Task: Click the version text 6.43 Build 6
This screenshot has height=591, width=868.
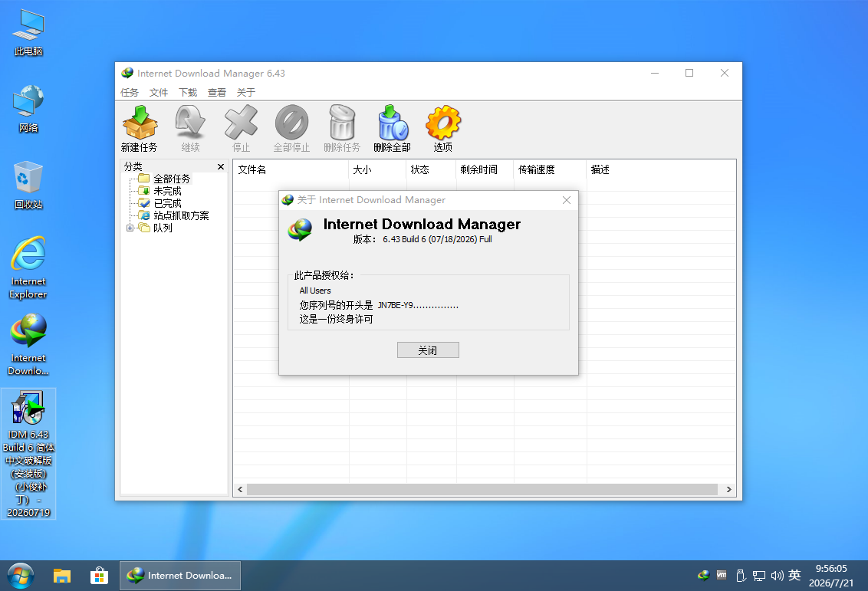Action: (437, 239)
